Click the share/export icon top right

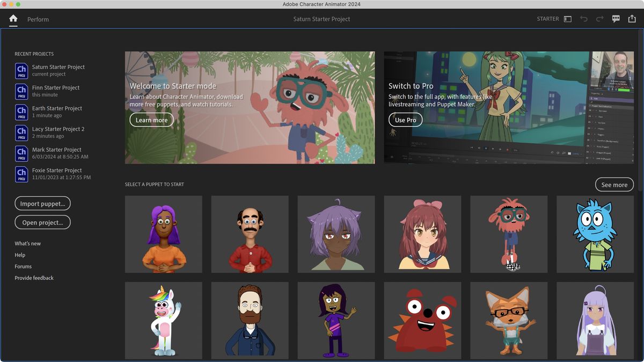632,19
